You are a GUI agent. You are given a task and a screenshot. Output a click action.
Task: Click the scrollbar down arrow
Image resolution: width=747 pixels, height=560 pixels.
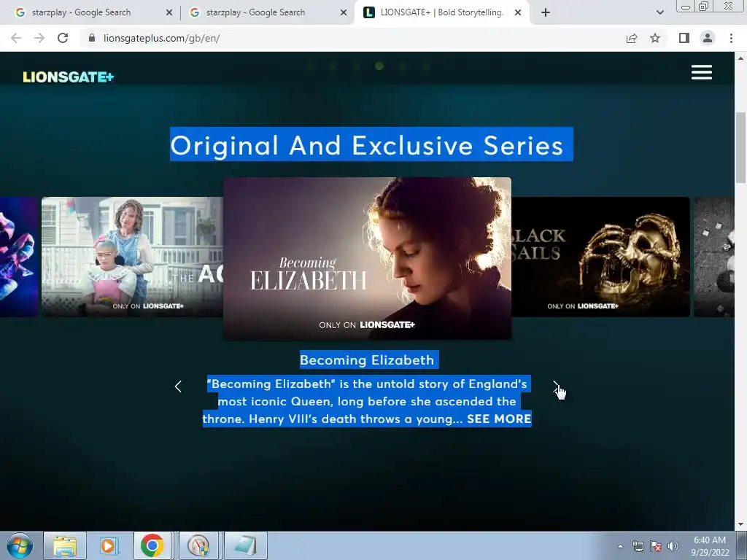740,525
